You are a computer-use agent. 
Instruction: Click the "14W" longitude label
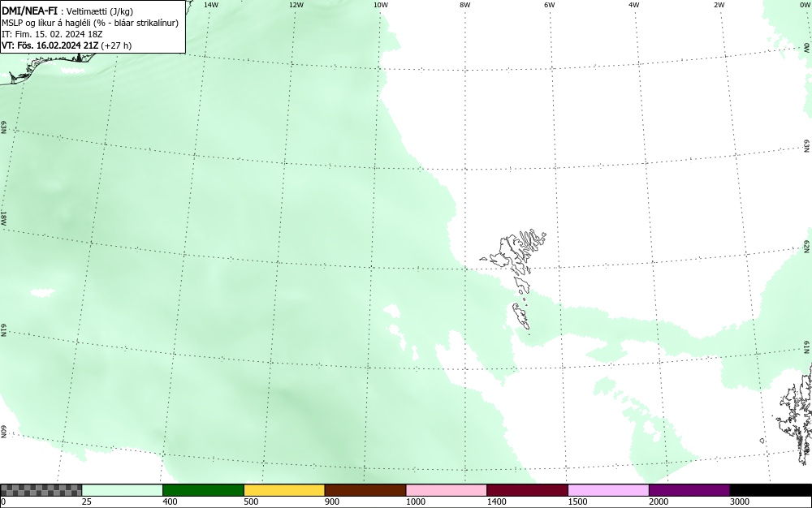click(x=211, y=5)
